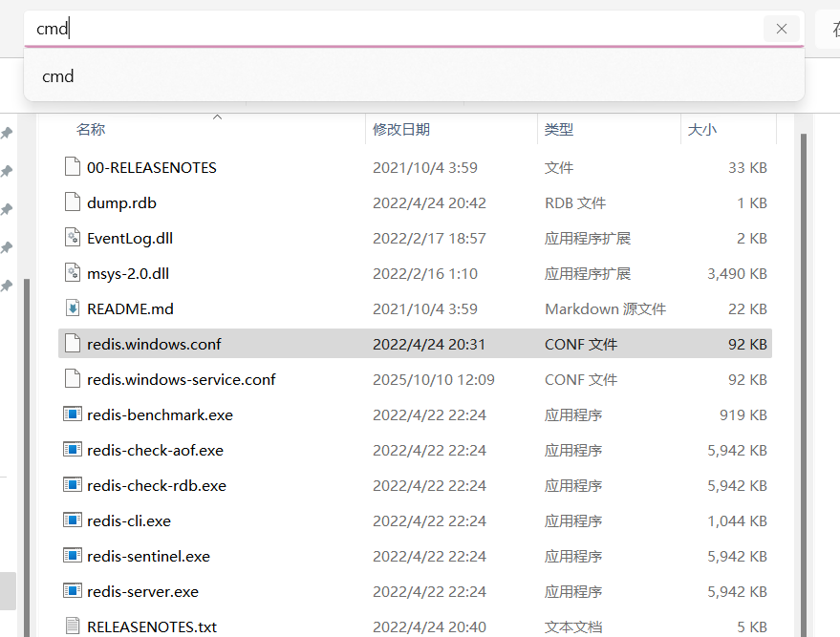The width and height of the screenshot is (840, 637).
Task: Click the file list vertical scrollbar
Action: (x=803, y=385)
